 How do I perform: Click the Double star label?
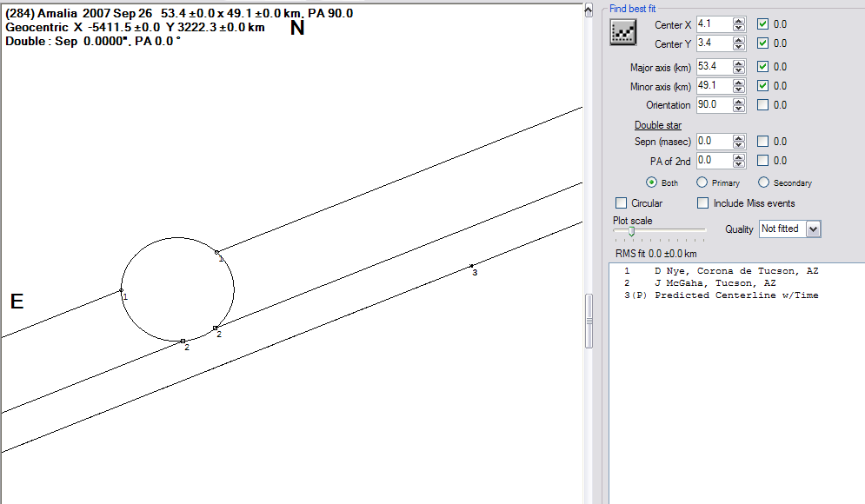[x=657, y=125]
